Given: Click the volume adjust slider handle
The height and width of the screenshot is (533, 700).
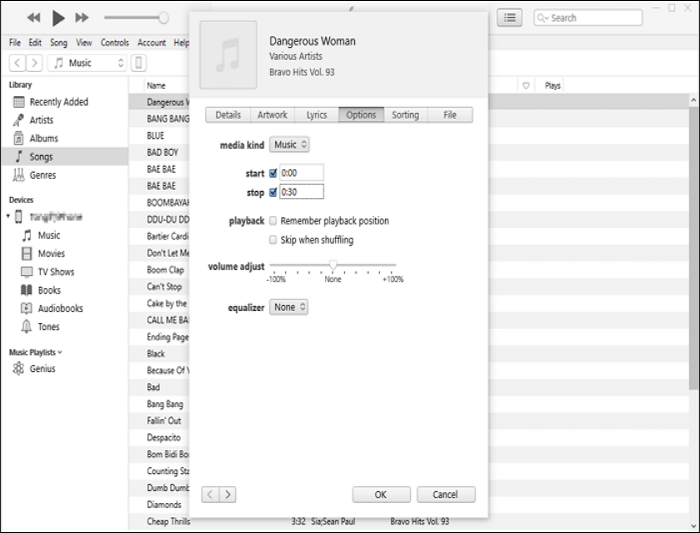Looking at the screenshot, I should (x=333, y=265).
